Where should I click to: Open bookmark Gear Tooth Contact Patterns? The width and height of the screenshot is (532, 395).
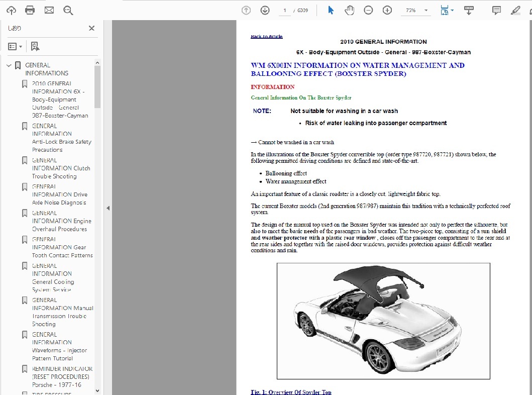tap(62, 247)
